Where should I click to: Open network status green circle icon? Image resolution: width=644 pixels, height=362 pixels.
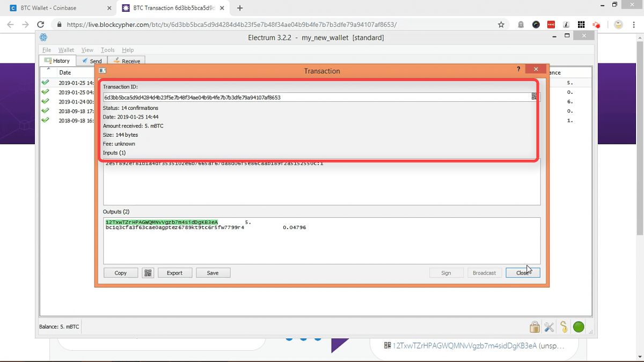pyautogui.click(x=579, y=327)
